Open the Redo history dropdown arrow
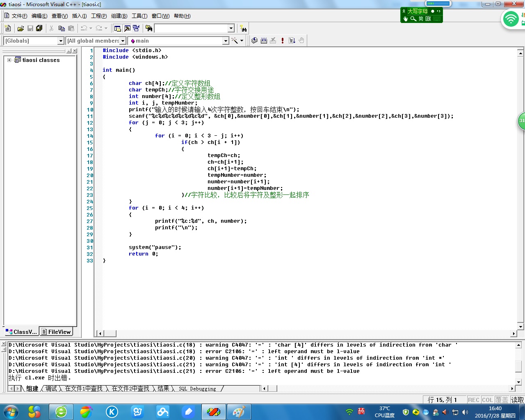 tap(106, 28)
